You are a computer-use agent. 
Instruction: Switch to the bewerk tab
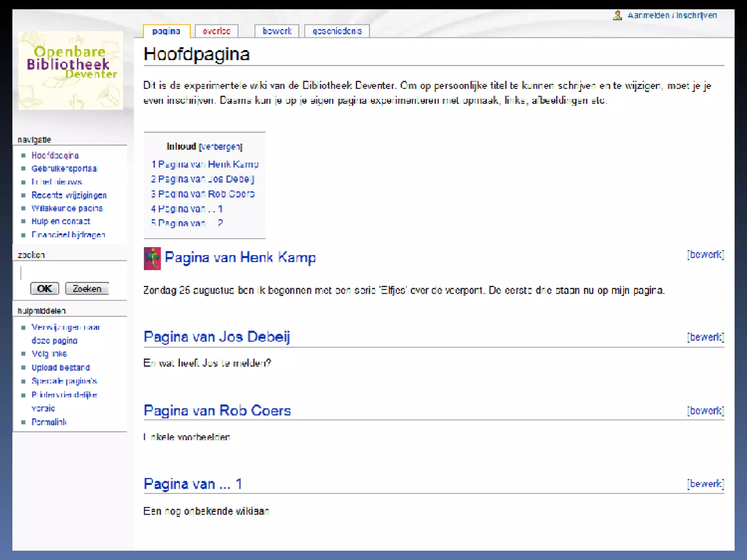(277, 31)
